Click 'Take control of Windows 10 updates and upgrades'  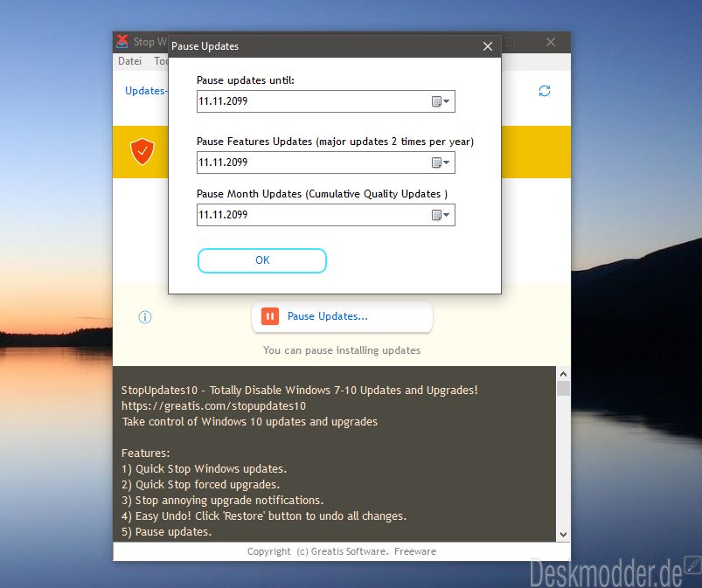pos(250,421)
